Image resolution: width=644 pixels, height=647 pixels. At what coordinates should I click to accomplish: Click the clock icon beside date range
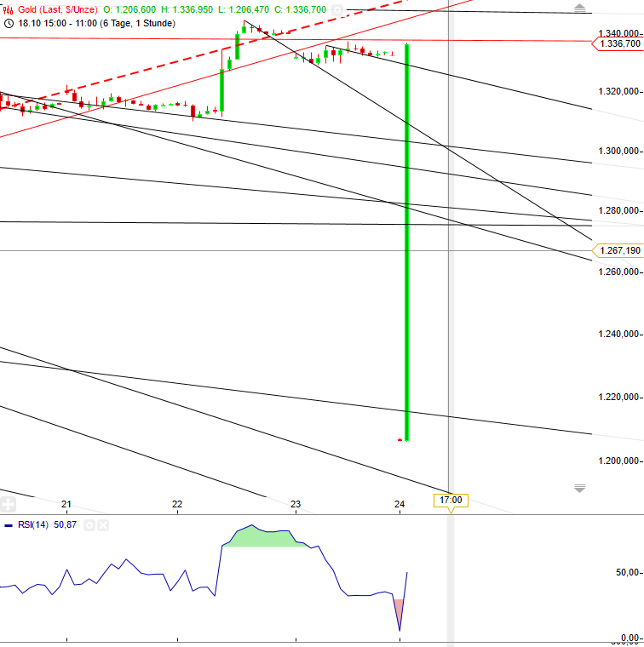(9, 24)
